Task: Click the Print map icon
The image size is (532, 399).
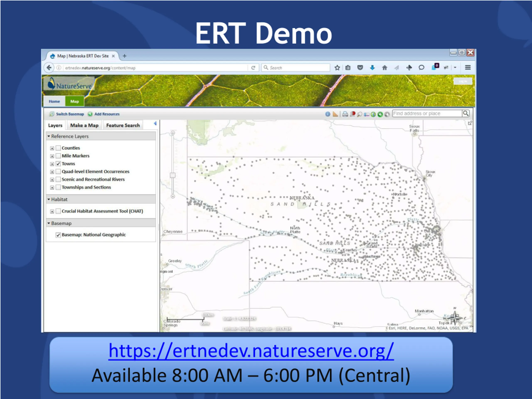Action: pyautogui.click(x=345, y=114)
